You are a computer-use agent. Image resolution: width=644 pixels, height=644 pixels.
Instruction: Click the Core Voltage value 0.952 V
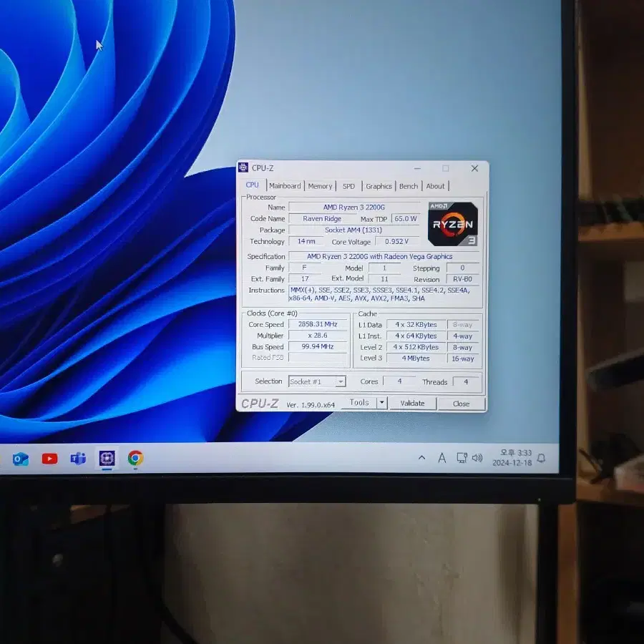(x=396, y=242)
